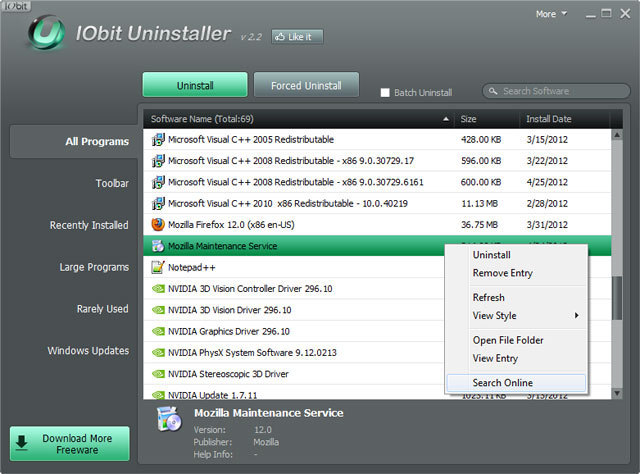The image size is (640, 474).
Task: Click the download arrow icon on freeware button
Action: pos(22,443)
